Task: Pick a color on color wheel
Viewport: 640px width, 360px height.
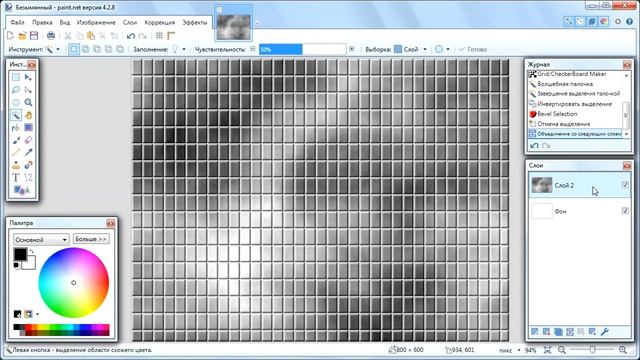Action: 73,282
